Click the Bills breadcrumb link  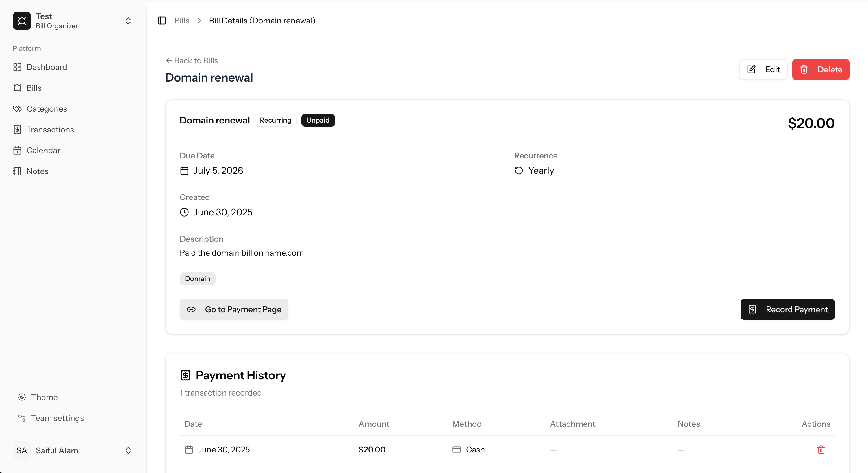coord(182,21)
